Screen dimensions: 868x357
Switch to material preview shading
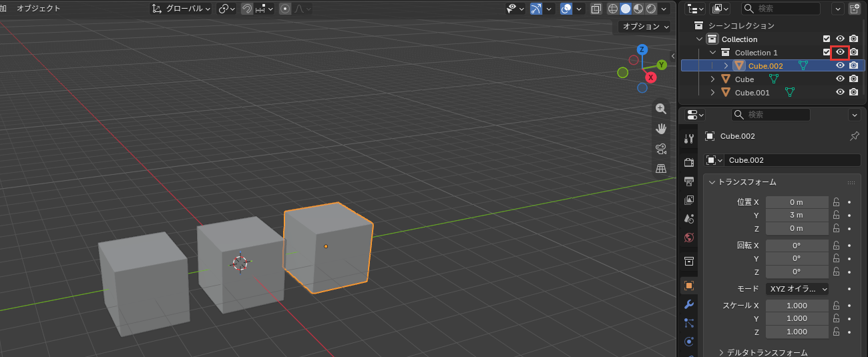pyautogui.click(x=638, y=9)
